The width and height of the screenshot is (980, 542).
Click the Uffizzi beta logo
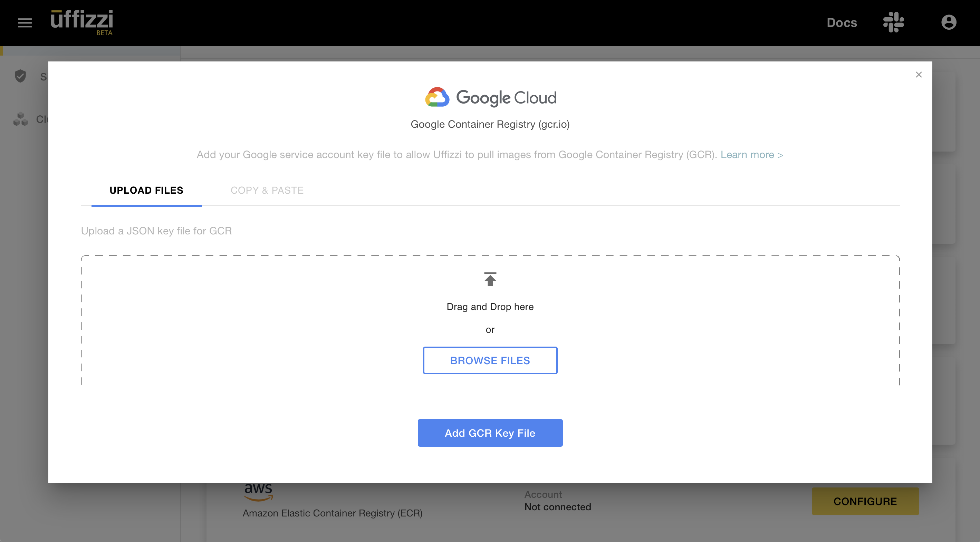click(82, 22)
